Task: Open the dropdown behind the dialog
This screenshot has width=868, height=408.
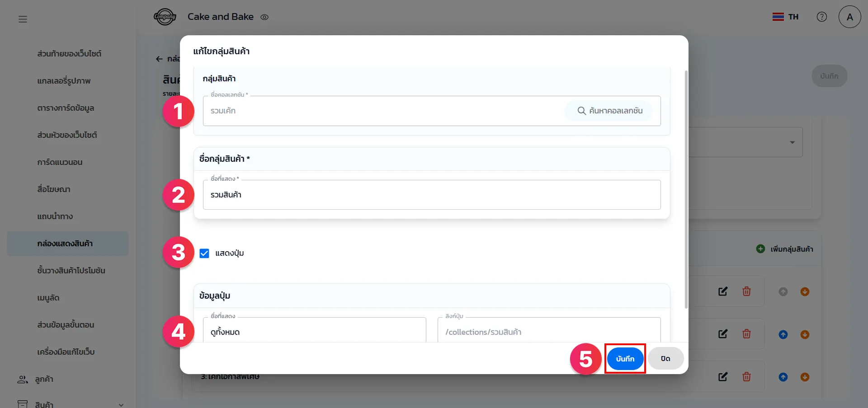Action: click(792, 142)
